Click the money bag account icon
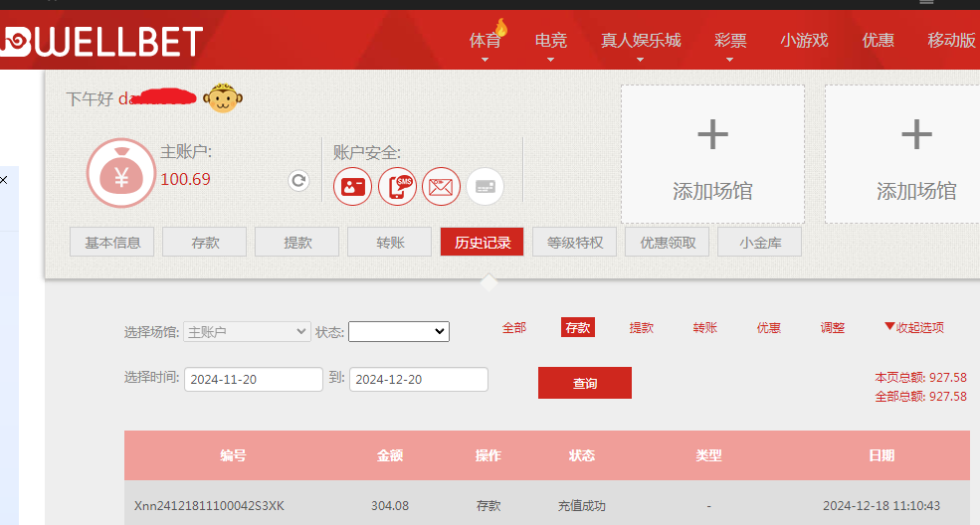This screenshot has height=525, width=980. [x=120, y=173]
